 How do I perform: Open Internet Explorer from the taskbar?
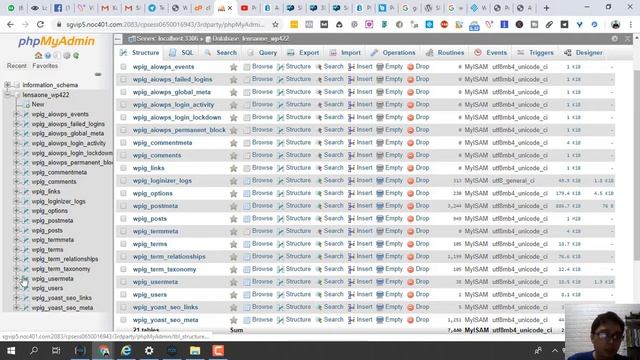coord(126,351)
